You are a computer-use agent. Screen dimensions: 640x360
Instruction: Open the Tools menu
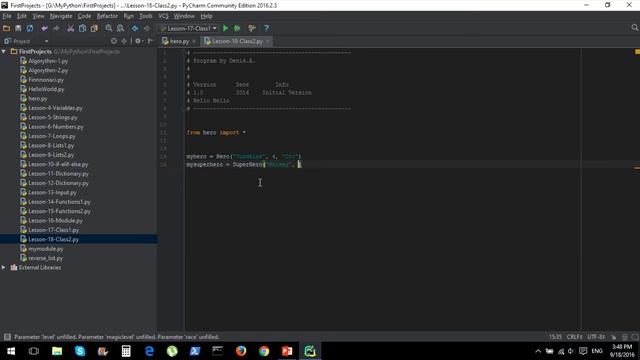point(146,16)
